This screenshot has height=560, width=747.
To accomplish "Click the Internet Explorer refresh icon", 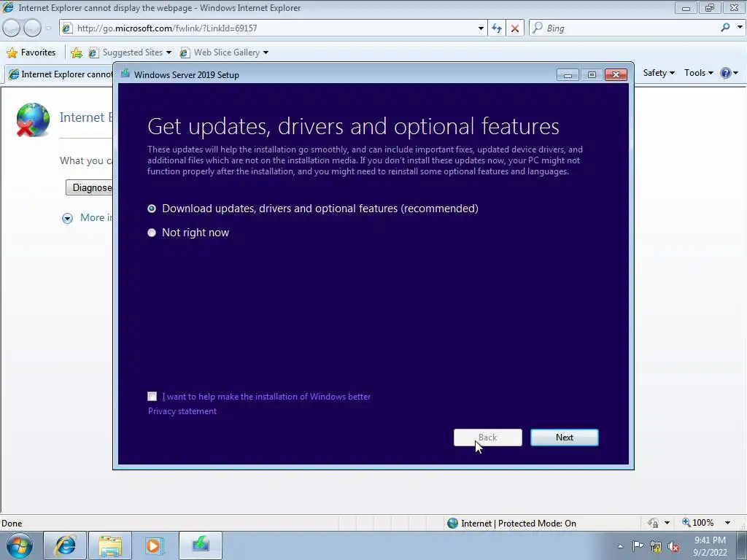I will (497, 28).
